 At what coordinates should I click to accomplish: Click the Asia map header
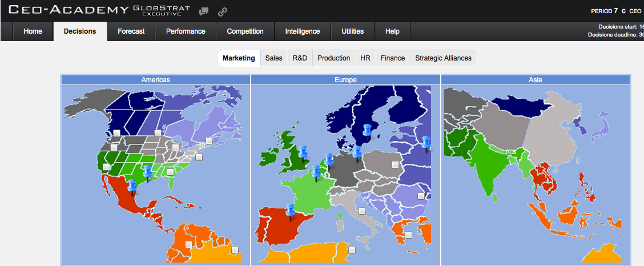(x=535, y=80)
